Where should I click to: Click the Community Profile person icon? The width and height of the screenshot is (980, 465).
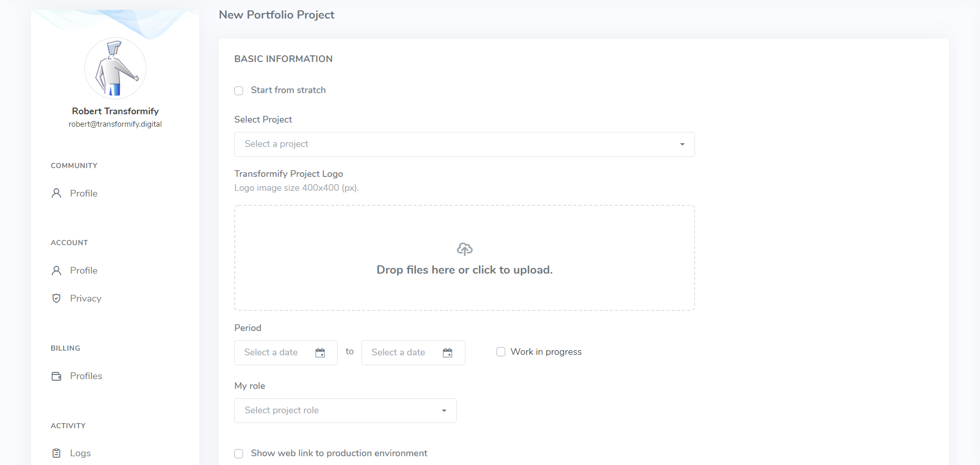(x=56, y=193)
